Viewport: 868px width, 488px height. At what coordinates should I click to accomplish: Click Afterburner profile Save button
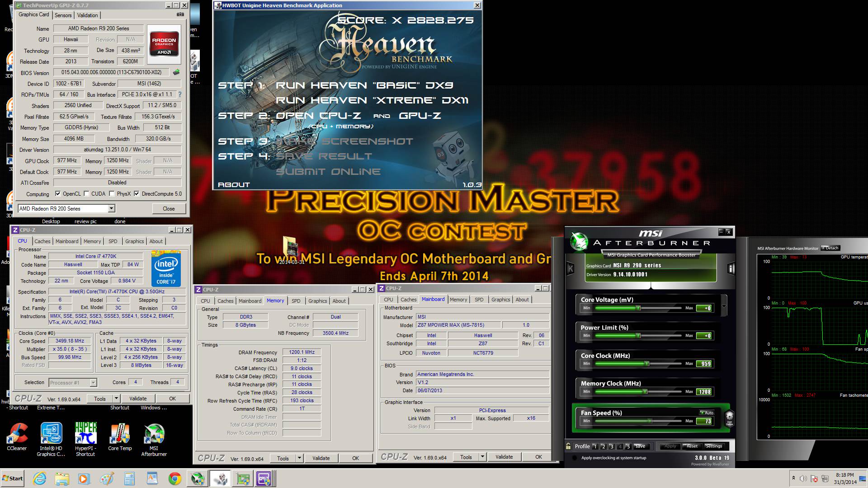640,446
